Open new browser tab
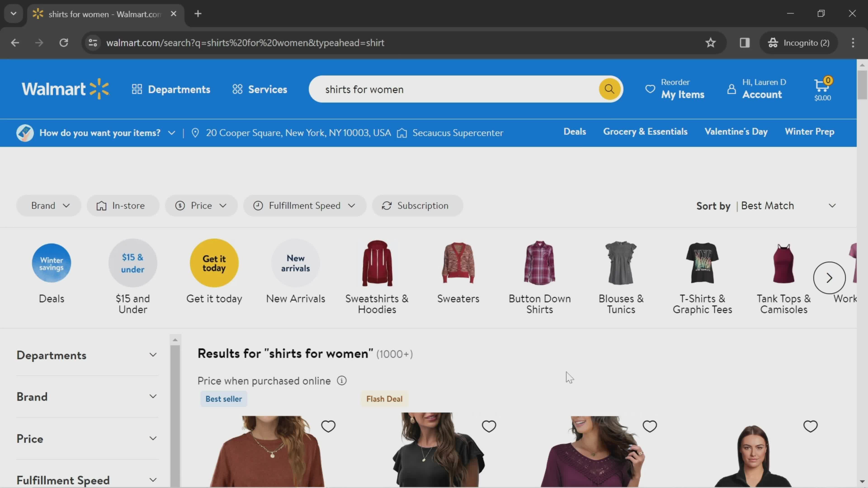The width and height of the screenshot is (868, 488). [x=198, y=14]
